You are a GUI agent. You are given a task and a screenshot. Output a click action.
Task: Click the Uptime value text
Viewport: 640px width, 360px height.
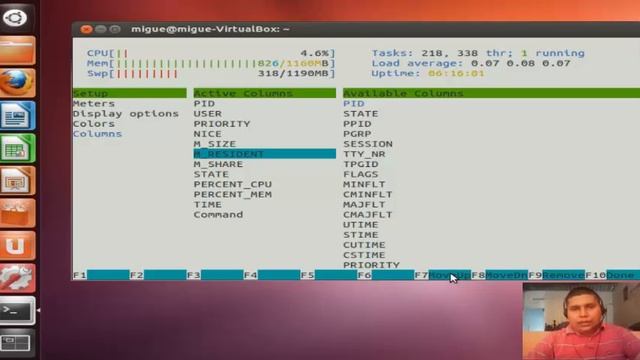(456, 73)
